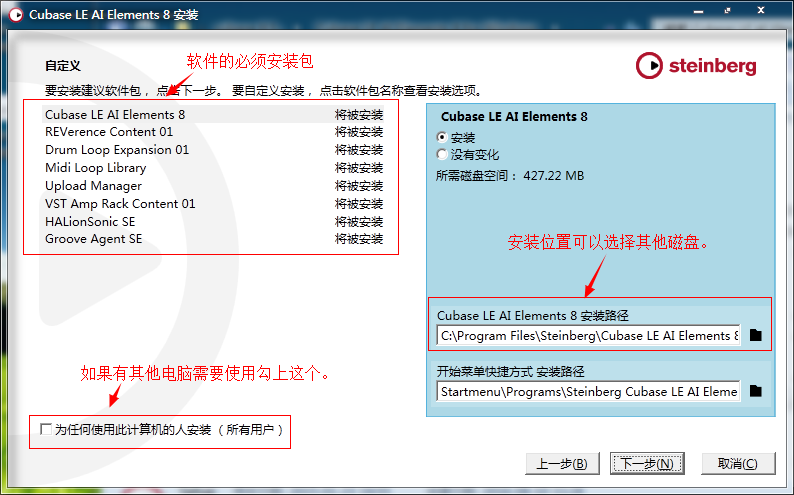Select the 没有变化 radio button
The width and height of the screenshot is (794, 495).
click(x=442, y=154)
